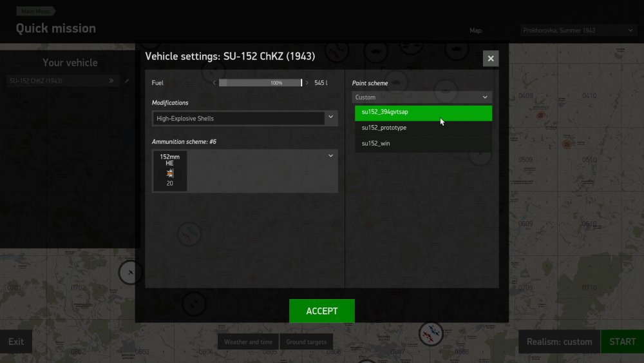Close the Vehicle settings dialog
This screenshot has height=363, width=644.
pyautogui.click(x=490, y=59)
